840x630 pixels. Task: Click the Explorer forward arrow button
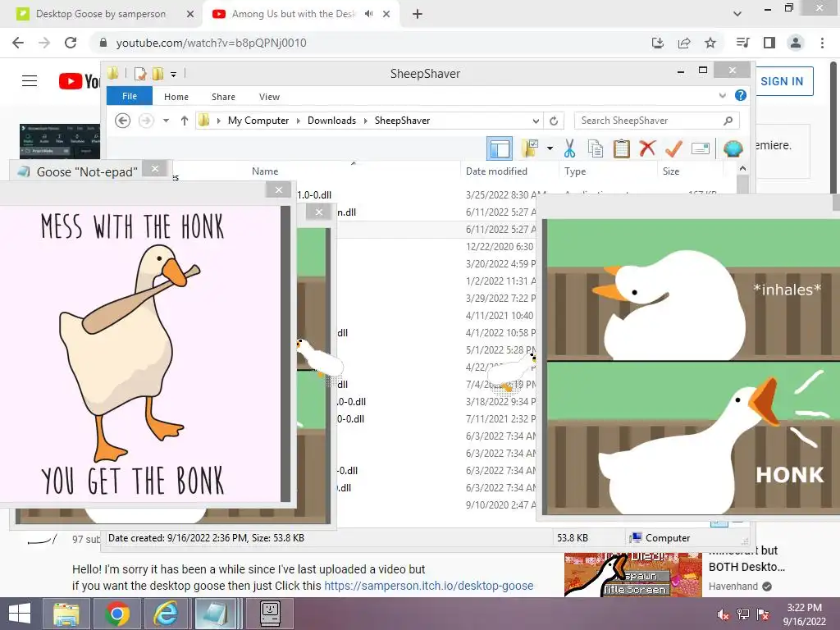[146, 121]
